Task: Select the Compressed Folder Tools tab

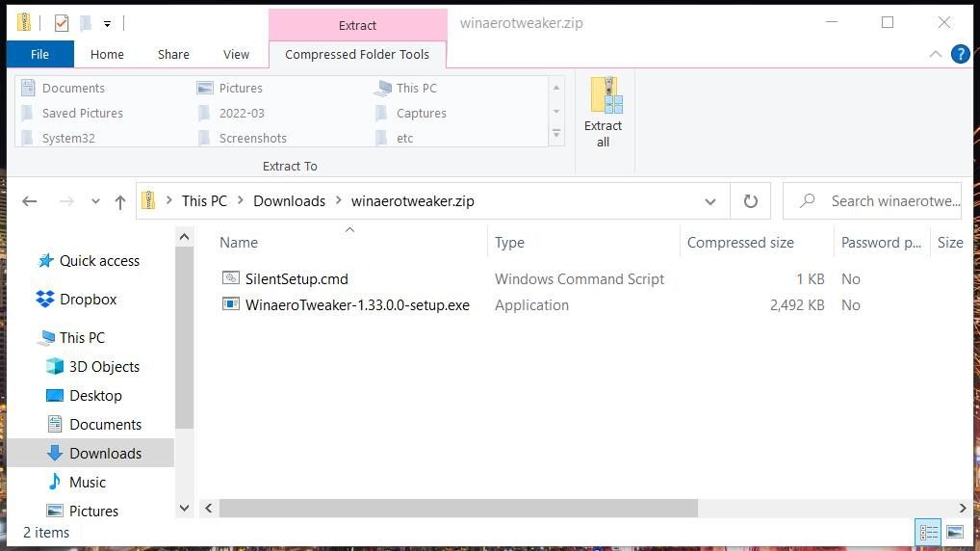Action: pos(357,54)
